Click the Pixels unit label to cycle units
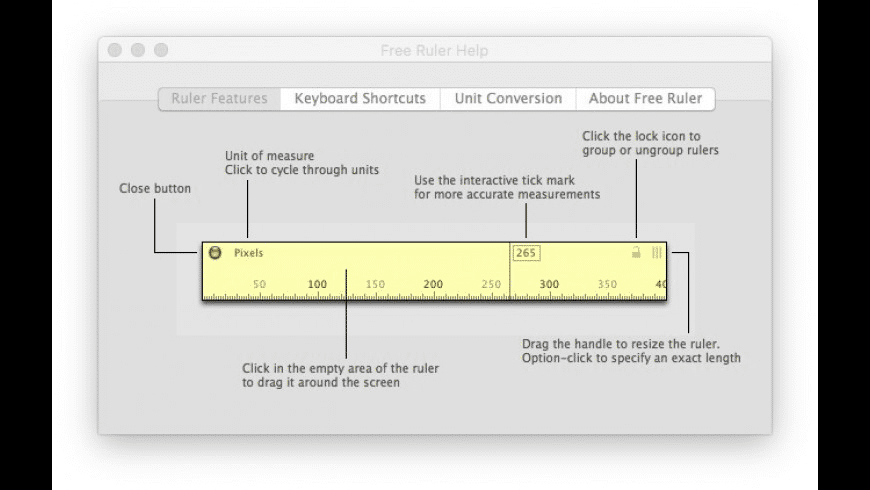Image resolution: width=870 pixels, height=490 pixels. point(249,253)
